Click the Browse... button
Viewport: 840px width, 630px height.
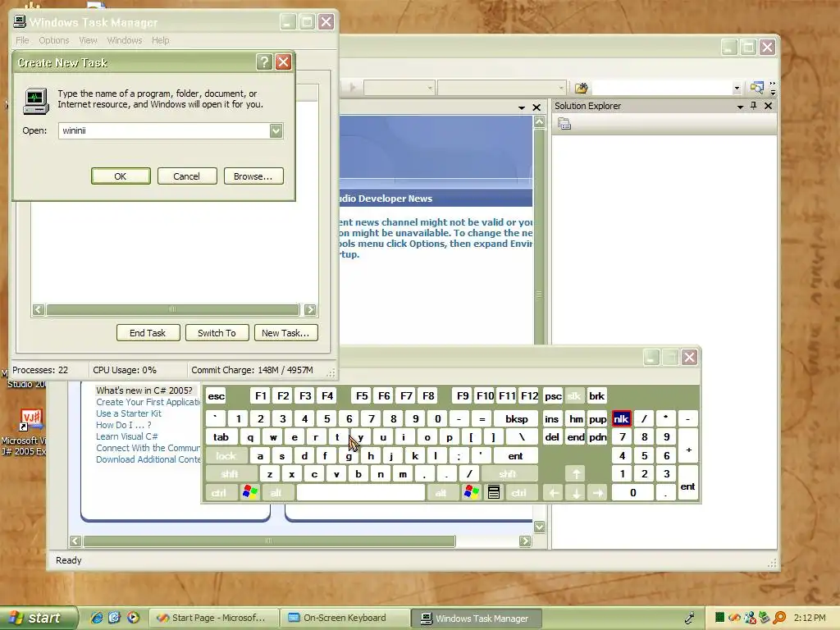click(253, 176)
